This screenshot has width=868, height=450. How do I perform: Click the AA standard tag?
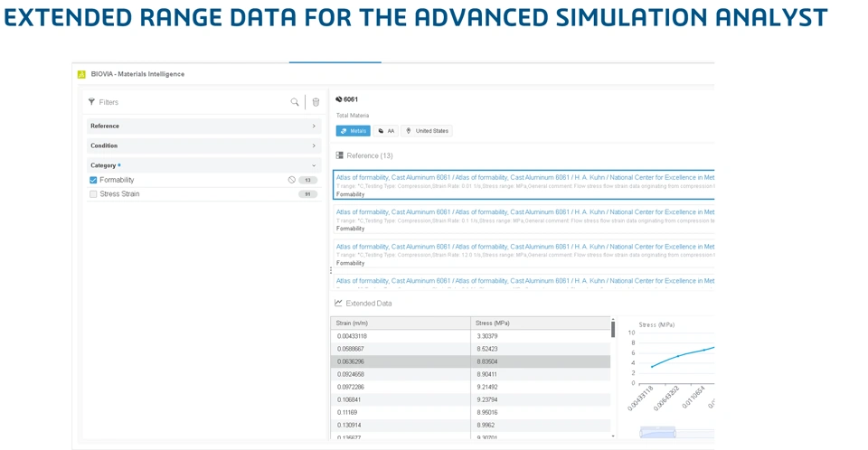[x=386, y=131]
